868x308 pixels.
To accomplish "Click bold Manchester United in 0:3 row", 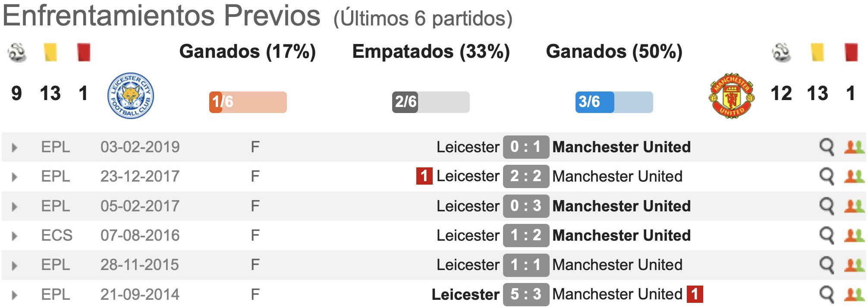I will [621, 206].
